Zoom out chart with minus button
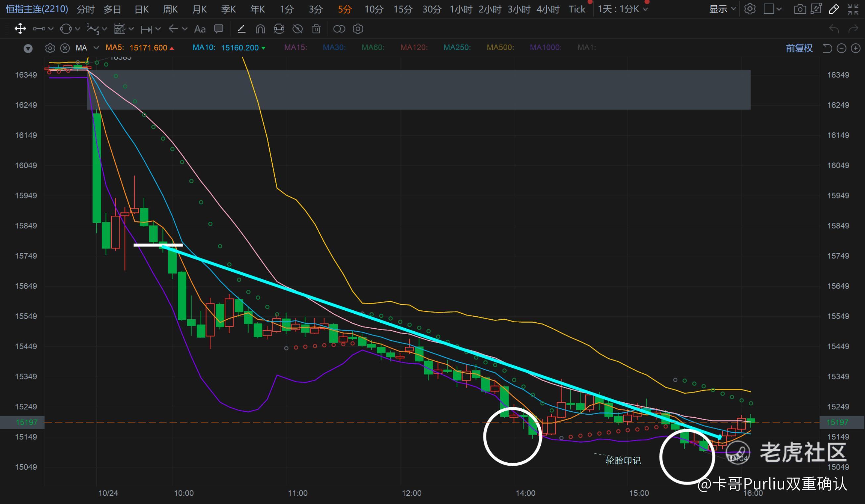The width and height of the screenshot is (865, 504). click(x=841, y=48)
